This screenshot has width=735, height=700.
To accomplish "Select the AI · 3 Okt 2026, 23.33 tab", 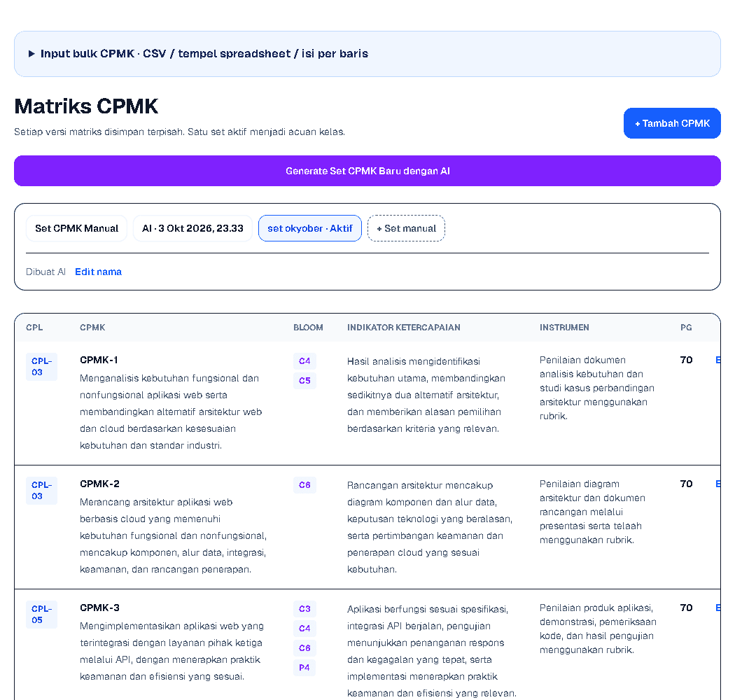I will [192, 228].
